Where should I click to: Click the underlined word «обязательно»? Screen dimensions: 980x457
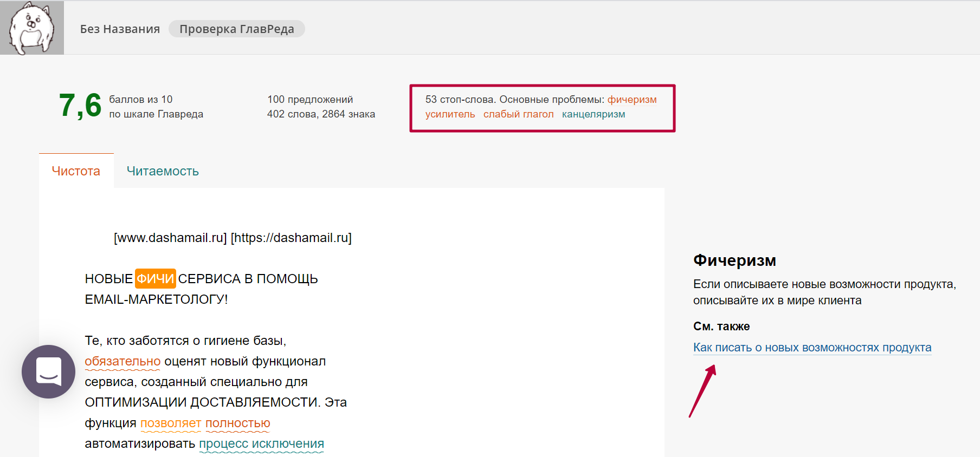point(122,361)
